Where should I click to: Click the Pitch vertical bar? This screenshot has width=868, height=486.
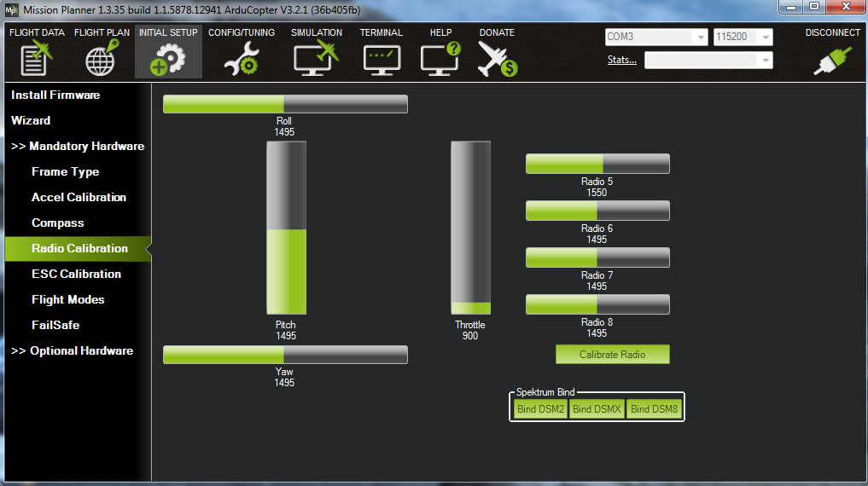(286, 228)
